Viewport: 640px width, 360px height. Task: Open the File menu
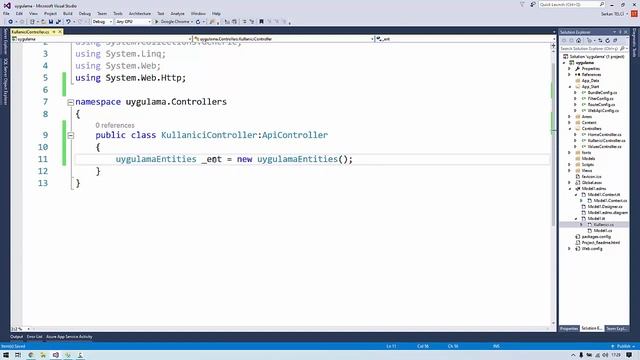[6, 13]
